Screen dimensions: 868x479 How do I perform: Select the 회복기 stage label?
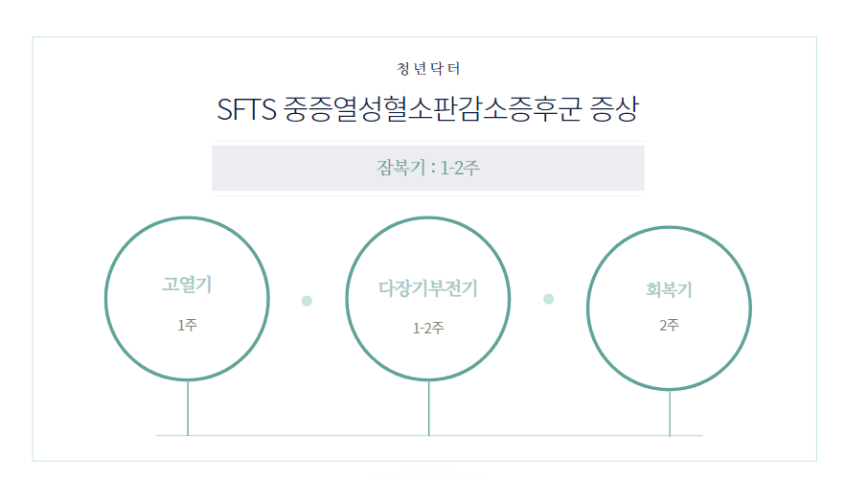(669, 290)
